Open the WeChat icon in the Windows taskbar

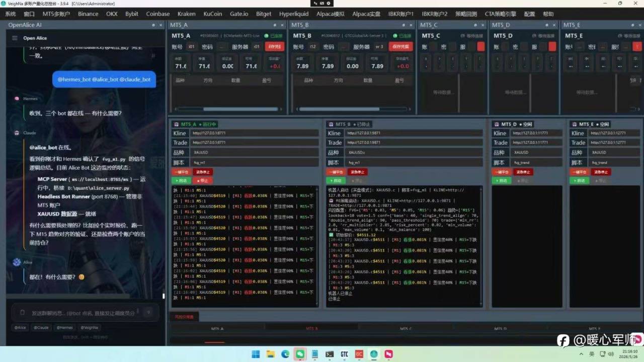click(x=300, y=354)
